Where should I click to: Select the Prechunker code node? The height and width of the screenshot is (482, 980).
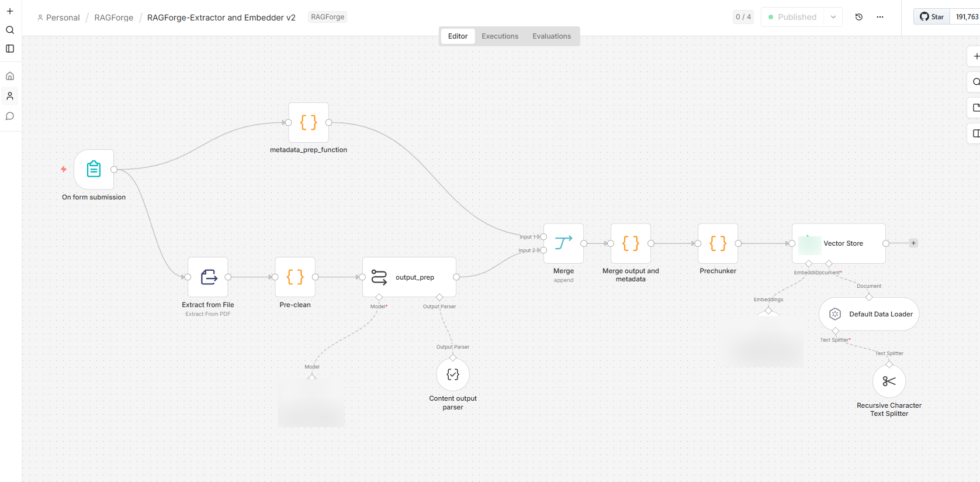(x=718, y=243)
